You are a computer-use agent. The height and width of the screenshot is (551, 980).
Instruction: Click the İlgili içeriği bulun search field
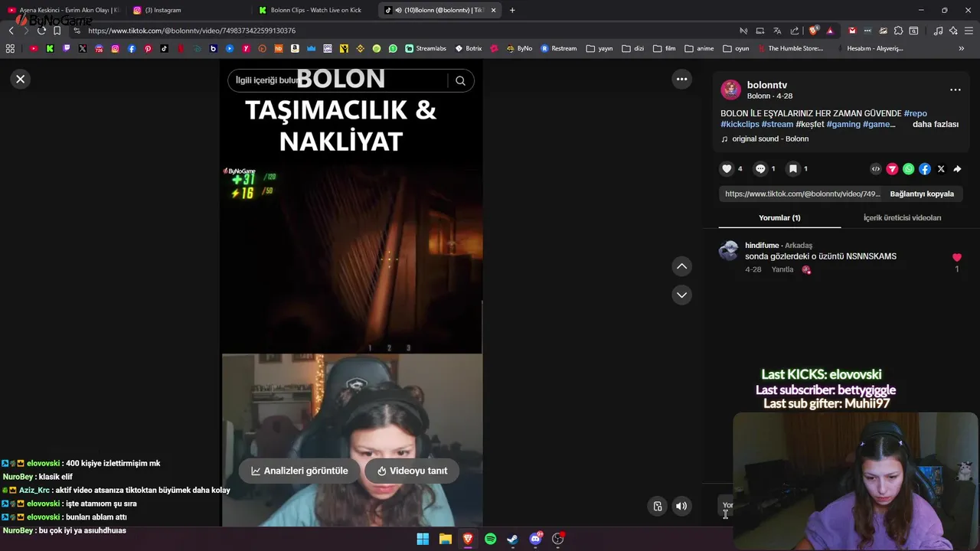[337, 80]
